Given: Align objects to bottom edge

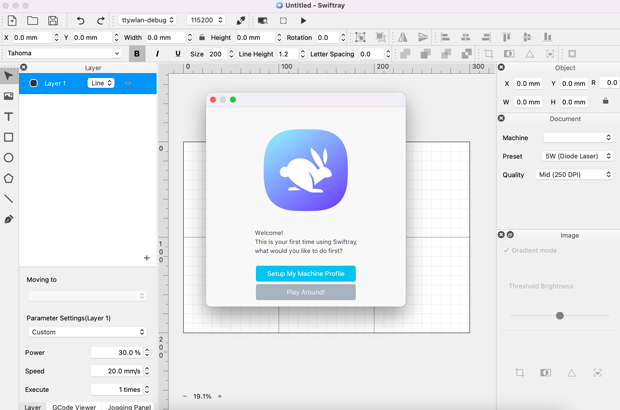Looking at the screenshot, I should pos(547,37).
